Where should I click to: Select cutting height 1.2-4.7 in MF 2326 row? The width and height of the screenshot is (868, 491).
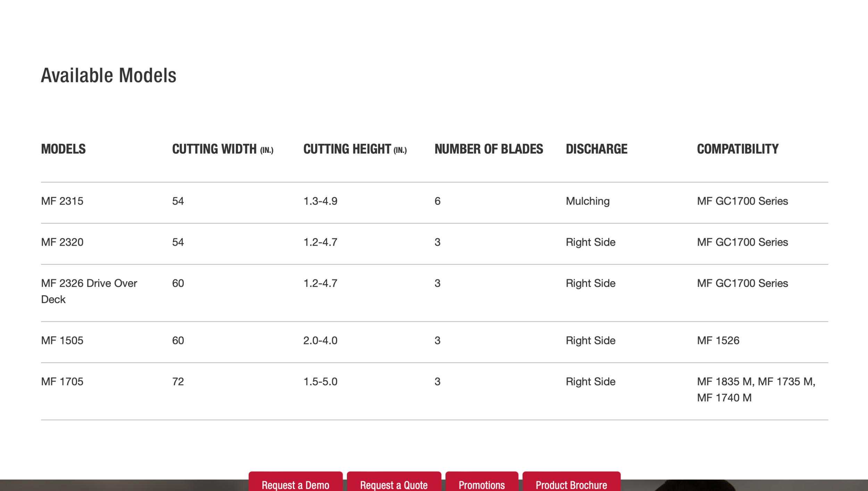click(320, 283)
